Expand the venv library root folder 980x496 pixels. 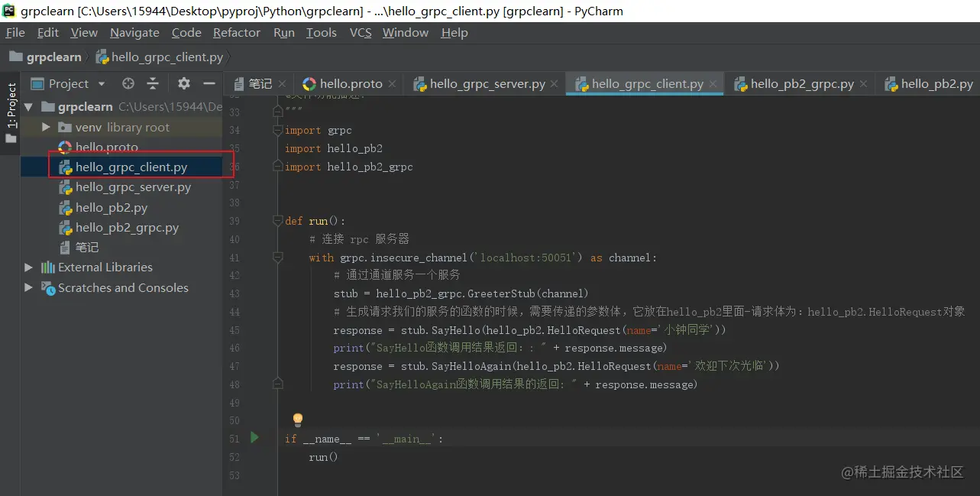pos(46,128)
